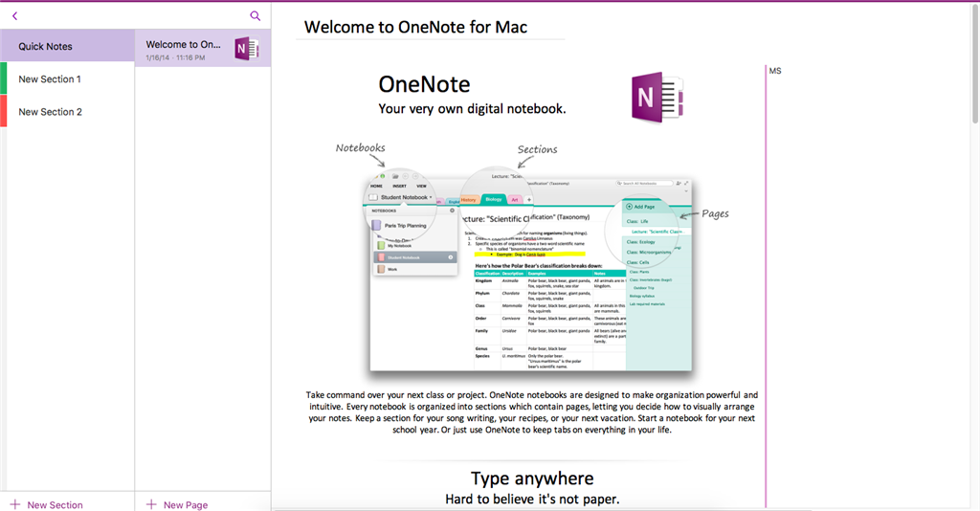This screenshot has height=511, width=980.
Task: Click the OneNote thumbnail icon in page list
Action: [x=247, y=48]
